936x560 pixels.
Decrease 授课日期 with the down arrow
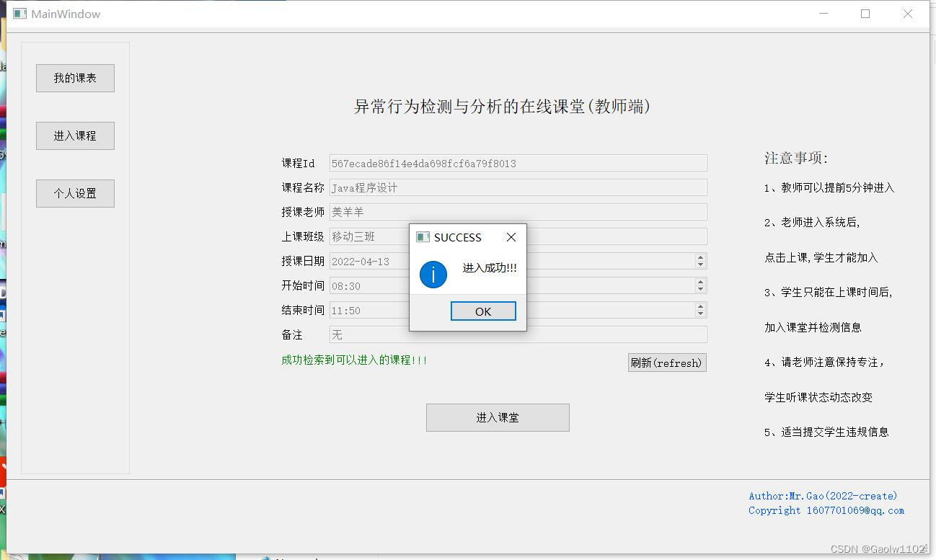700,265
